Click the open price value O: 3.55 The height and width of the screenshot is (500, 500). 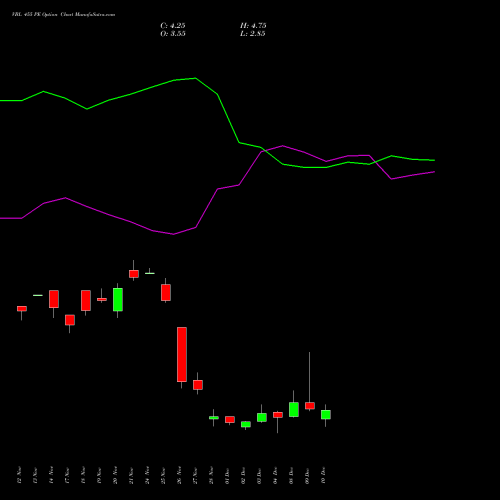pyautogui.click(x=173, y=34)
